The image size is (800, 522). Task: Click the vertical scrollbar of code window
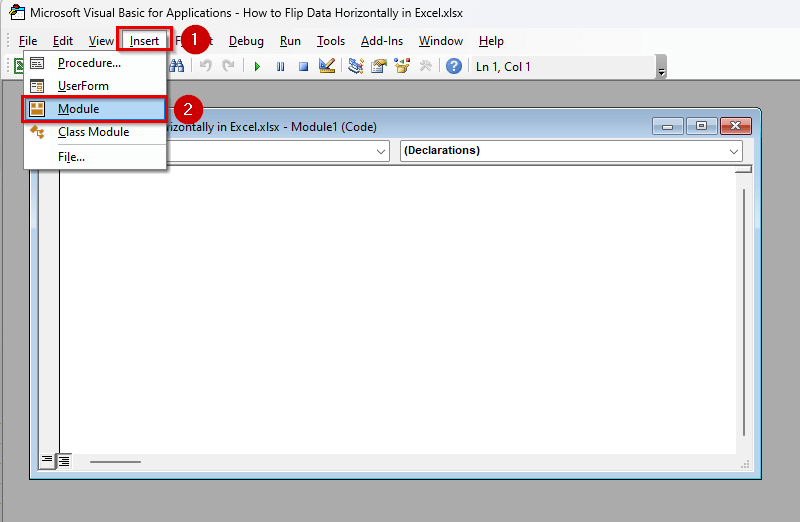(744, 312)
